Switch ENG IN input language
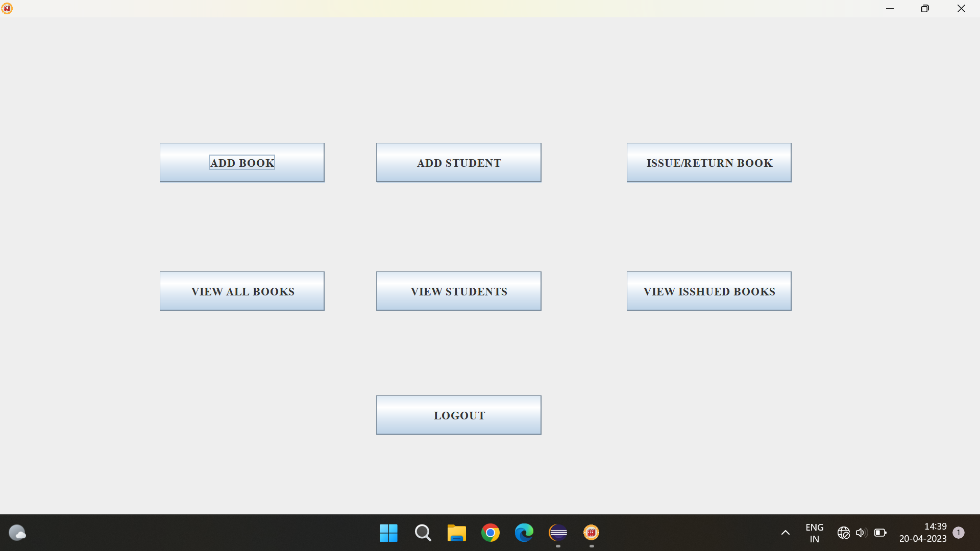Image resolution: width=980 pixels, height=551 pixels. click(814, 533)
